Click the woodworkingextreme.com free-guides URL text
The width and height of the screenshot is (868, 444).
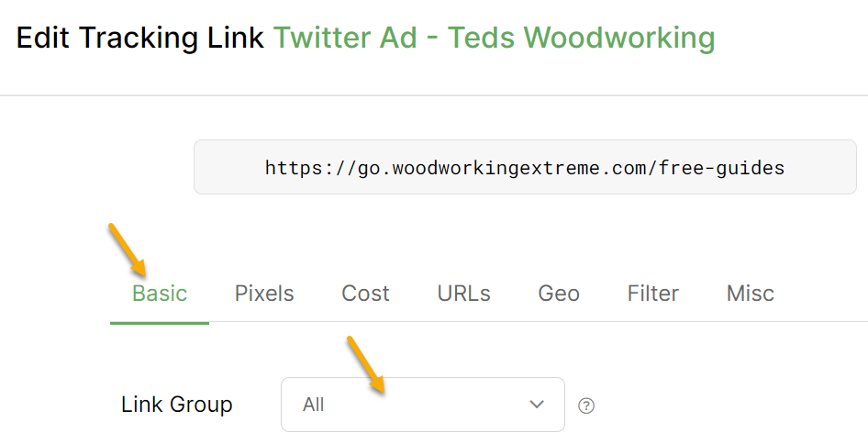(x=524, y=168)
